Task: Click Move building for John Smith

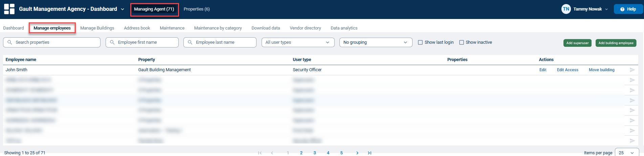Action: click(x=602, y=70)
